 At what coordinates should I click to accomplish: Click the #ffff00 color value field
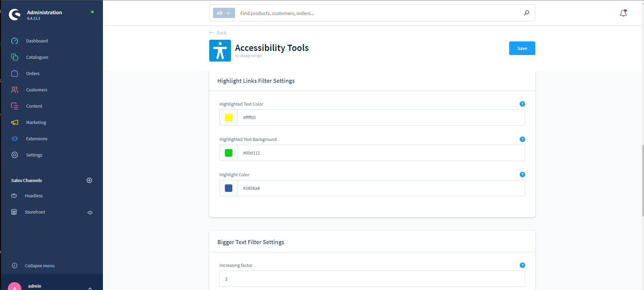(381, 117)
